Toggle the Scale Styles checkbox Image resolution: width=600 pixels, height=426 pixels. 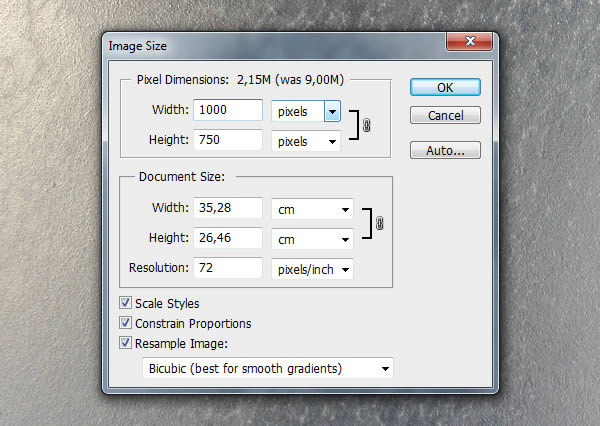click(125, 303)
